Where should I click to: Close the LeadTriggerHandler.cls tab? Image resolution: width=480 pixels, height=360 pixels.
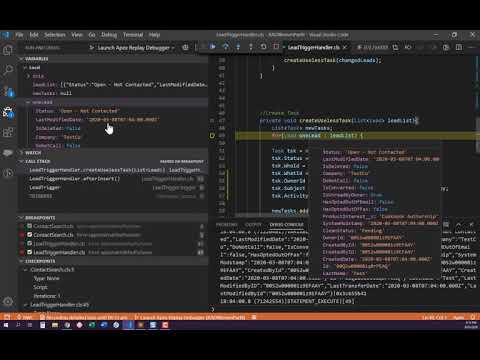(x=345, y=47)
